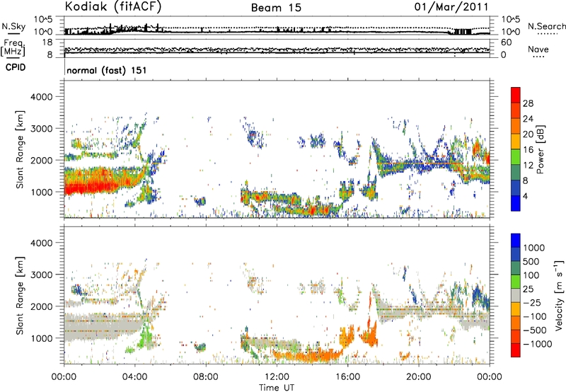Click the 'Power [dB]' colorbar title
This screenshot has height=392, width=566.
tap(540, 149)
